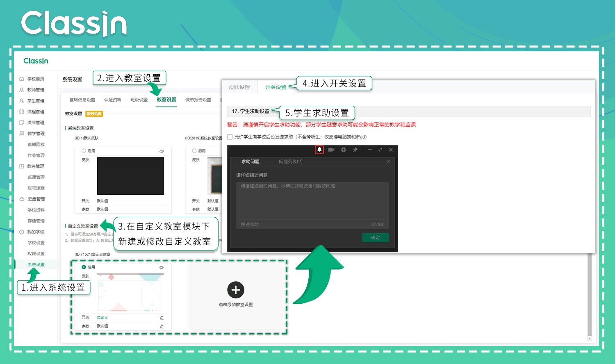Open 课节管理 via its lesson icon
Screen dimensions: 615x364
[21, 123]
